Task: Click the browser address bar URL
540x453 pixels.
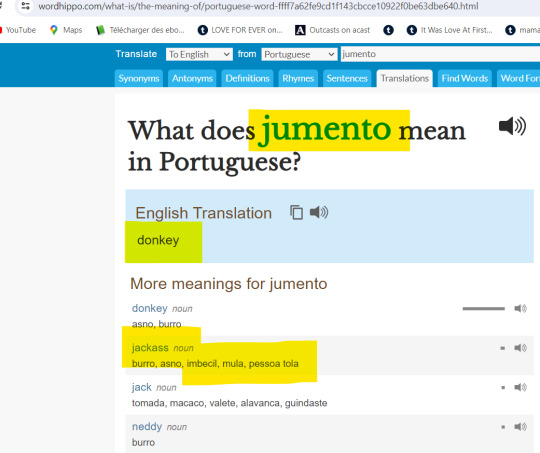Action: (258, 6)
